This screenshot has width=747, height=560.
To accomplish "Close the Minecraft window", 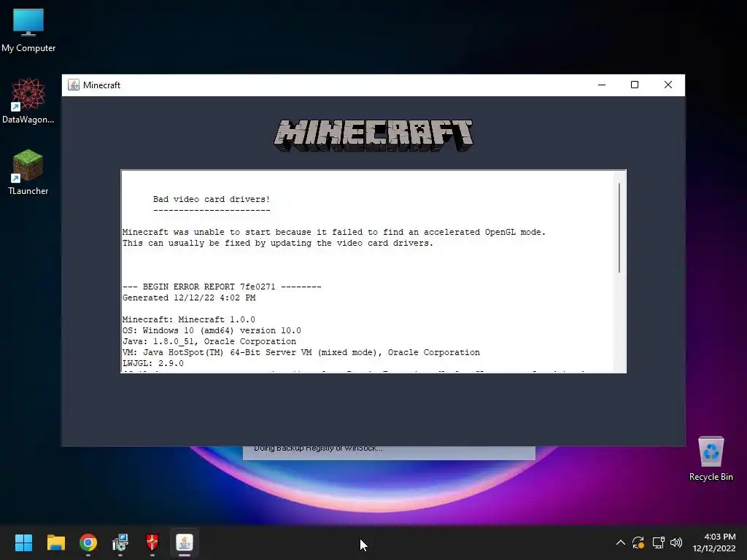I will point(668,85).
